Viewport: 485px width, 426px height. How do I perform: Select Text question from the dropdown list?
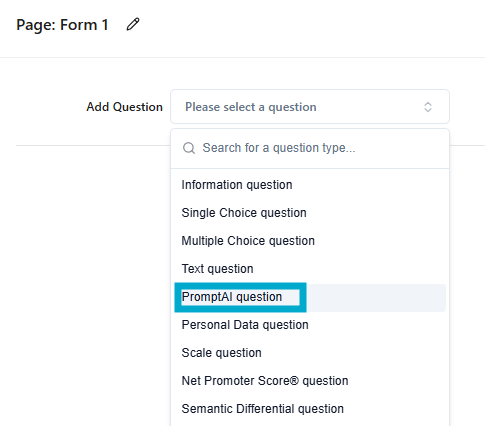tap(310, 269)
